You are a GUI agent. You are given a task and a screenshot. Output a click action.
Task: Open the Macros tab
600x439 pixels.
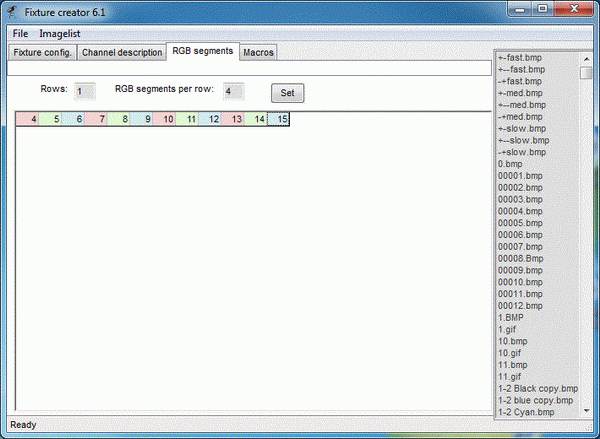pos(258,52)
